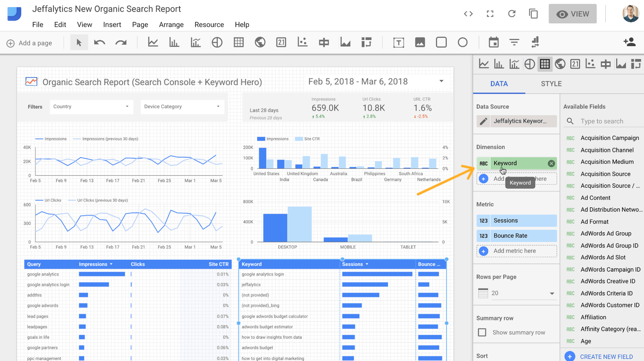
Task: Undo the last action
Action: coord(100,42)
